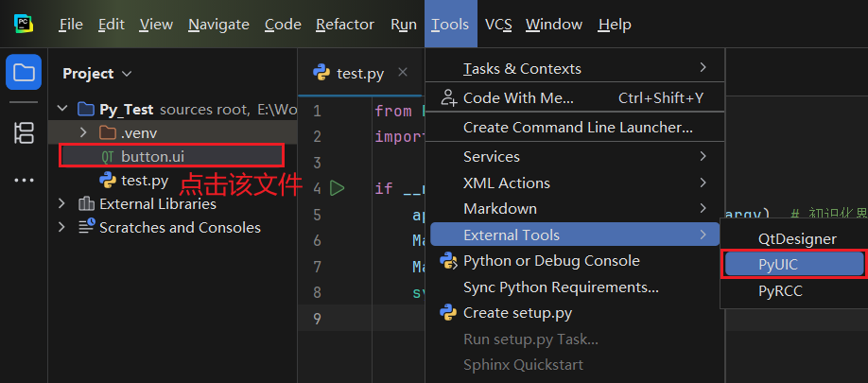
Task: Click the Create setup.py Python icon
Action: pyautogui.click(x=448, y=313)
